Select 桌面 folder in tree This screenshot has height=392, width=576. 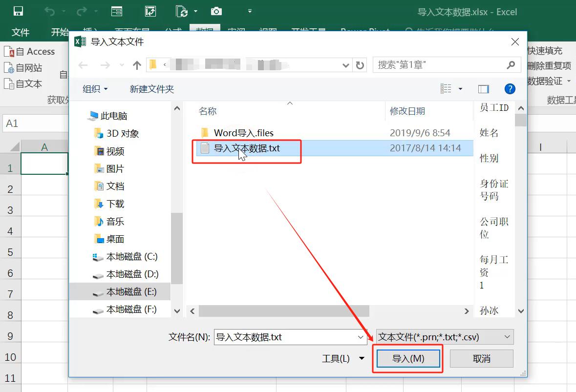click(x=109, y=239)
